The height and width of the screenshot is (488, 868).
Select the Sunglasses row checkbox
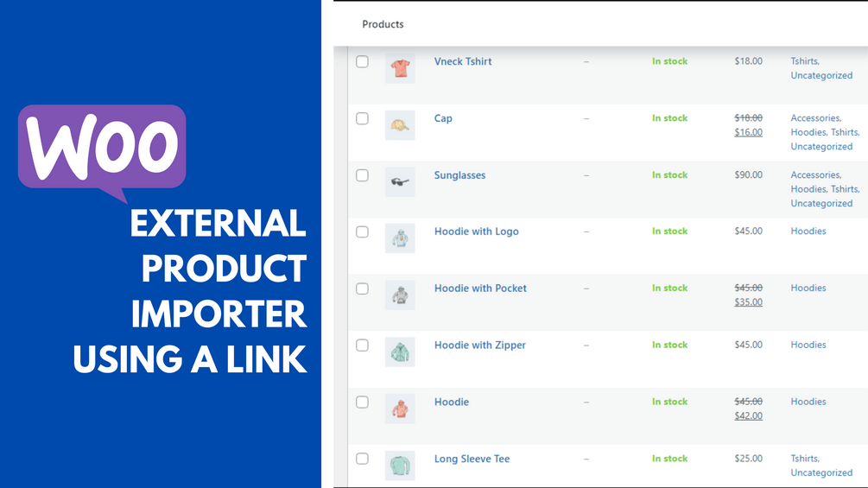coord(362,175)
